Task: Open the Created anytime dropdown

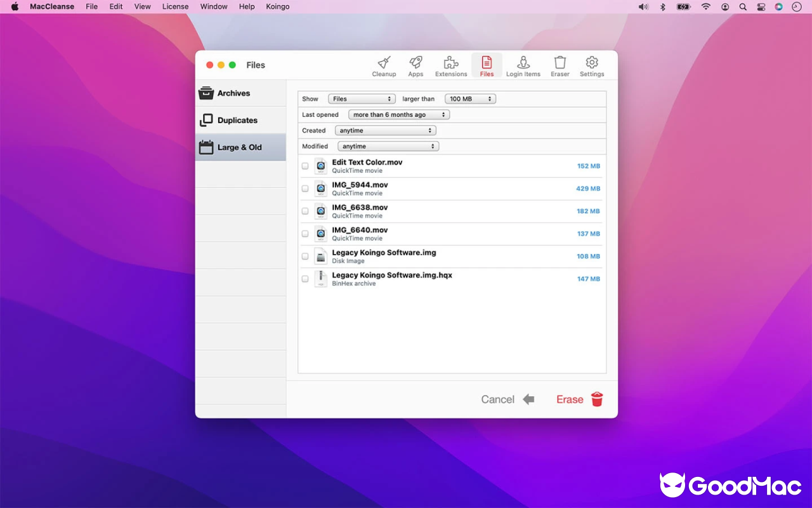Action: point(385,130)
